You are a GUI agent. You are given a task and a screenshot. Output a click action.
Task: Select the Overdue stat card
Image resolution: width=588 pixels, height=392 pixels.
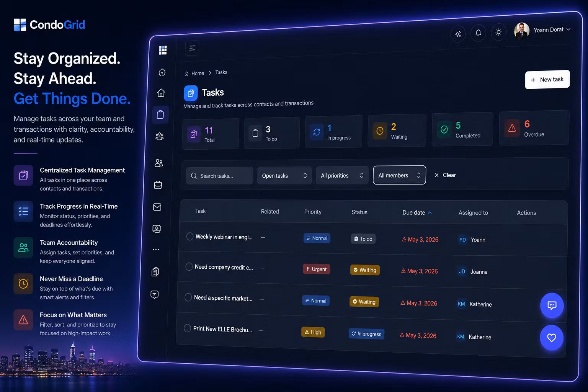(x=534, y=128)
